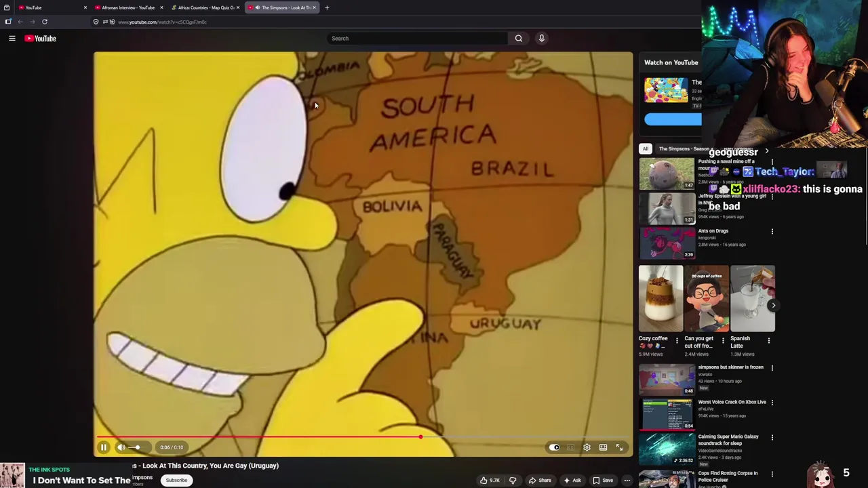Pause the video playback

tap(104, 447)
